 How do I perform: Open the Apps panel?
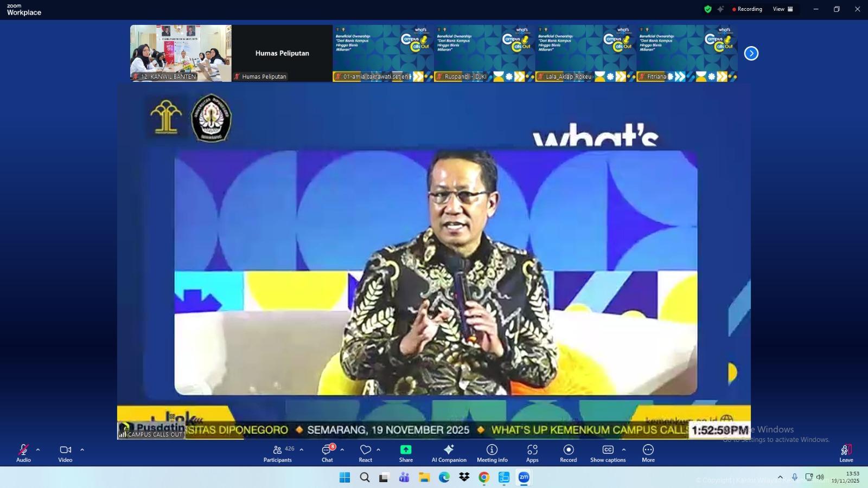coord(532,453)
